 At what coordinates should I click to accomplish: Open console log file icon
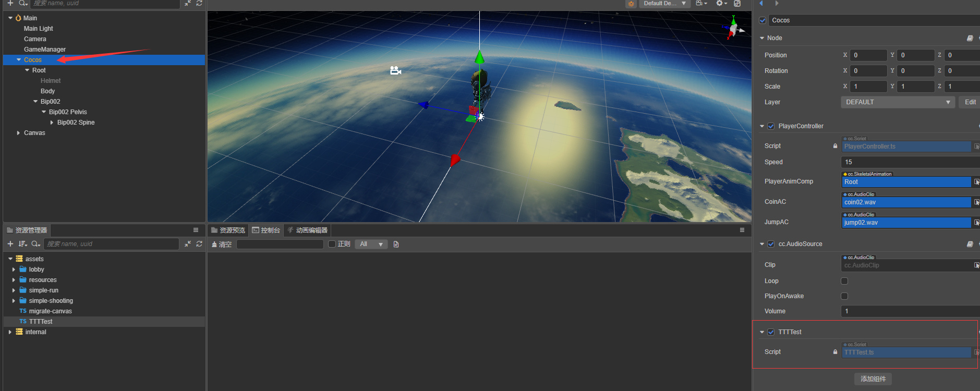[396, 245]
